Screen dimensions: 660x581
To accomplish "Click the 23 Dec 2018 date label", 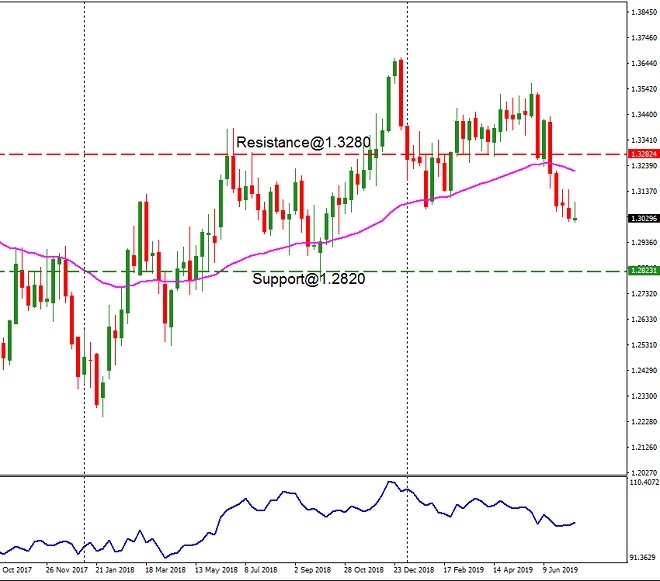I will [414, 570].
